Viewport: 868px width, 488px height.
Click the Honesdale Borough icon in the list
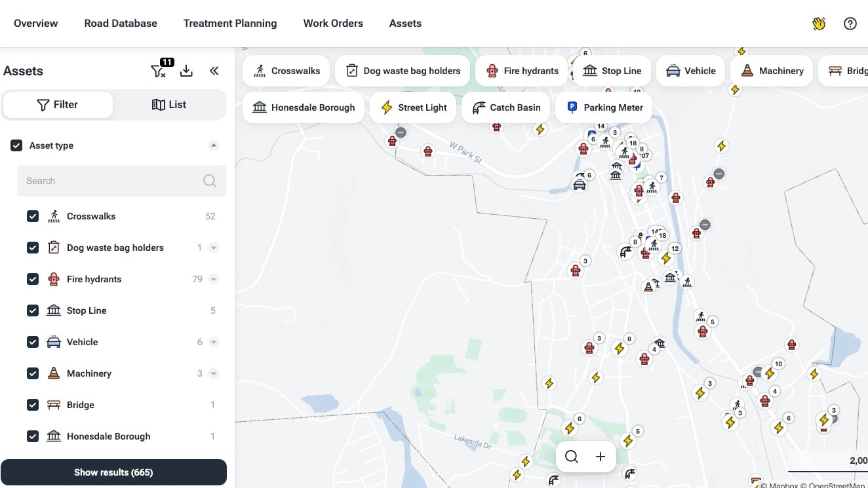54,436
